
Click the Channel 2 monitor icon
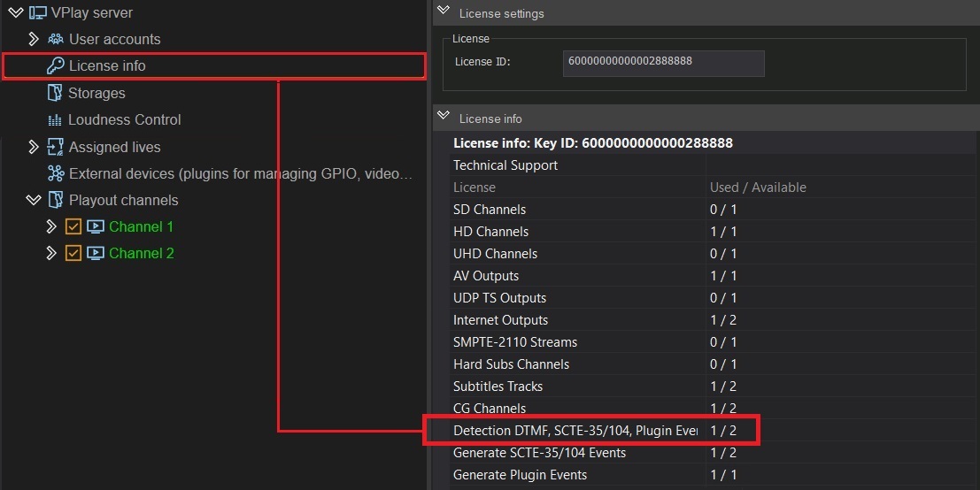point(96,253)
